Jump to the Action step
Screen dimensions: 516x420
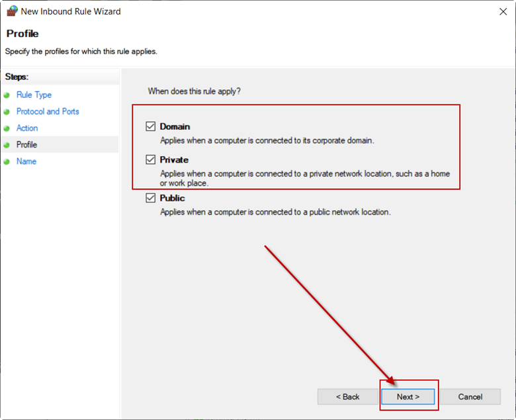(x=27, y=128)
